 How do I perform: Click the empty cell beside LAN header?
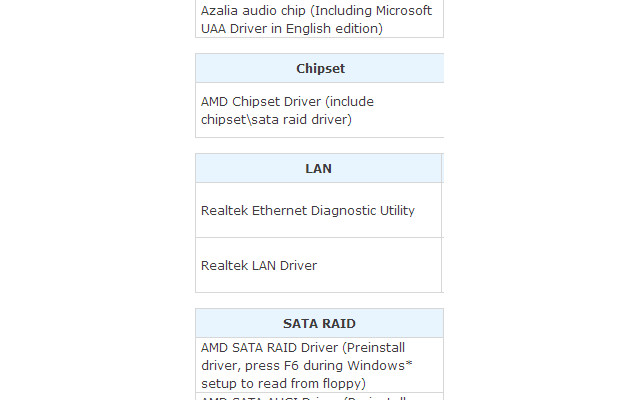coord(443,168)
